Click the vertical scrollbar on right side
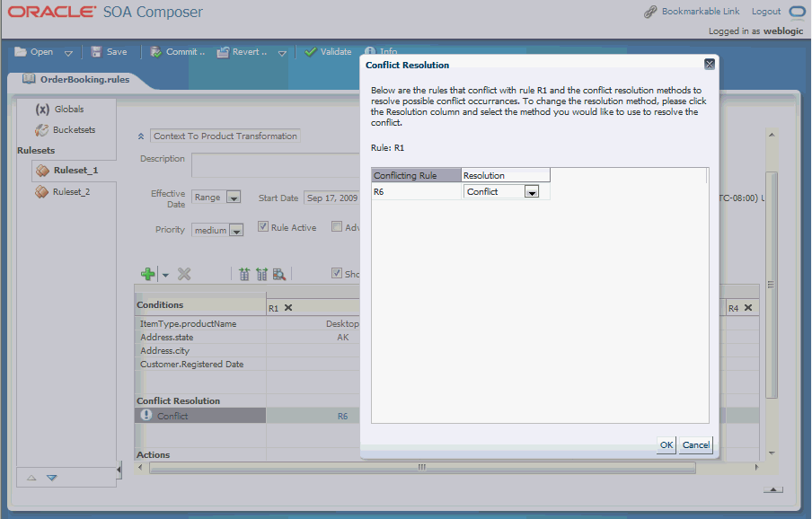The height and width of the screenshot is (519, 812). click(x=771, y=285)
